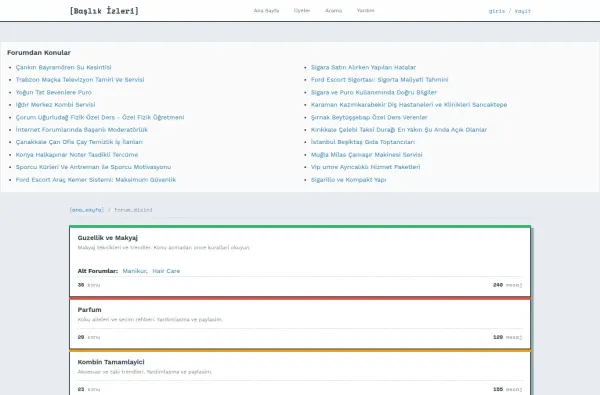Open the Guzellik ve Makyaj forum
Image resolution: width=600 pixels, height=395 pixels.
tap(108, 238)
